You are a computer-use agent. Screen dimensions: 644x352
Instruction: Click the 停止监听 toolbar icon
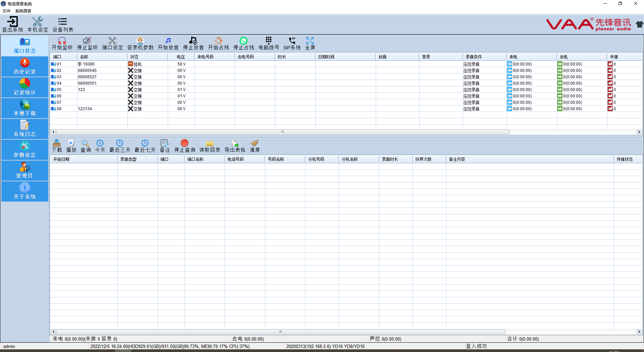87,41
